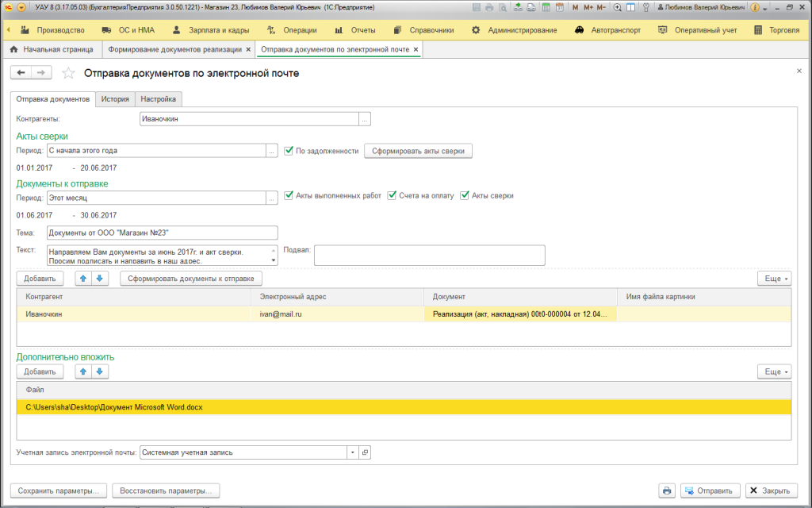Navigate forward with right arrow button
The image size is (812, 508).
click(41, 73)
